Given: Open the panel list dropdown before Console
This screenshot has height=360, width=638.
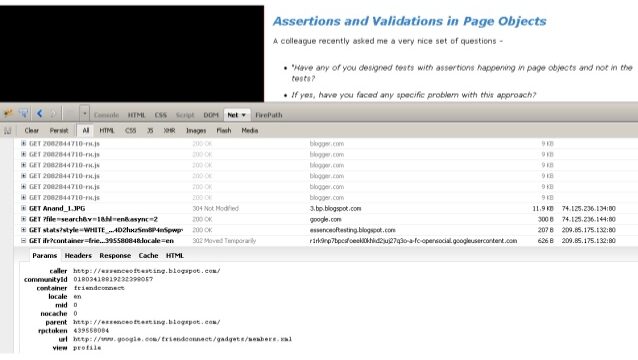Looking at the screenshot, I should (x=85, y=114).
